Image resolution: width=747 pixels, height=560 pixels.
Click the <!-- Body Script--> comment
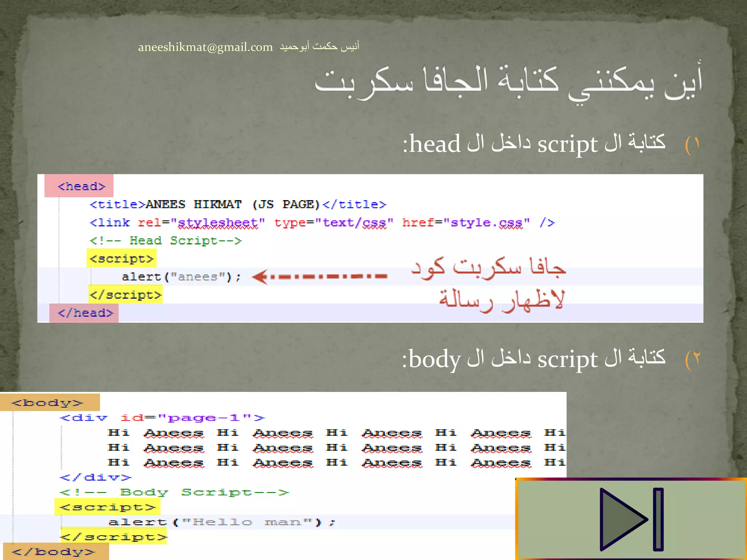tap(174, 492)
